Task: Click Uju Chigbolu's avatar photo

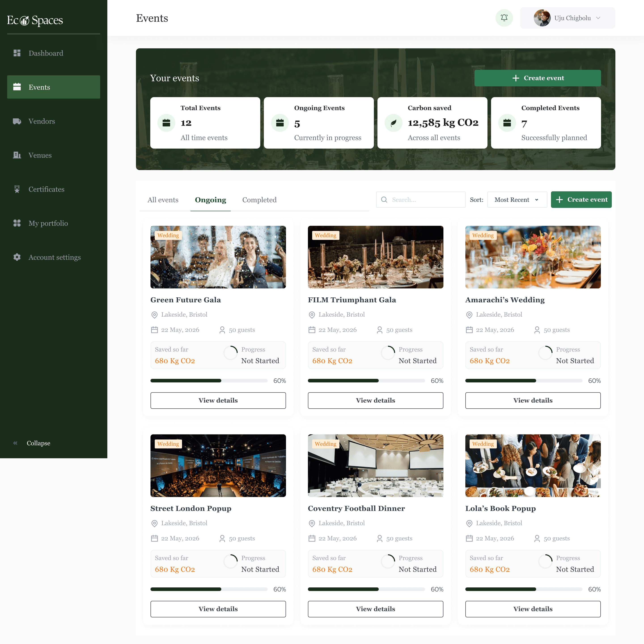Action: tap(542, 18)
